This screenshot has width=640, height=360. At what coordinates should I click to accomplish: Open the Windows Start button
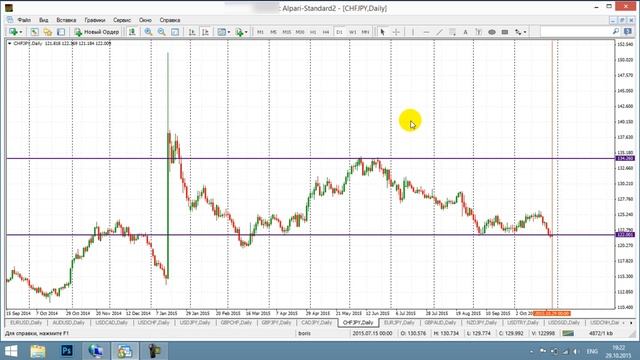[x=11, y=351]
